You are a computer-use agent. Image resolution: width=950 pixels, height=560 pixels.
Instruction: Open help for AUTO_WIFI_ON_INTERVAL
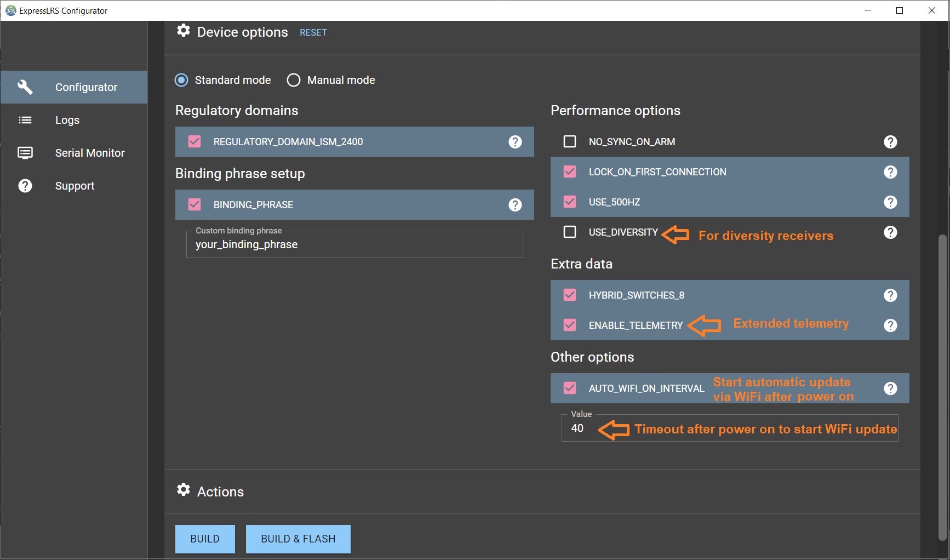890,388
